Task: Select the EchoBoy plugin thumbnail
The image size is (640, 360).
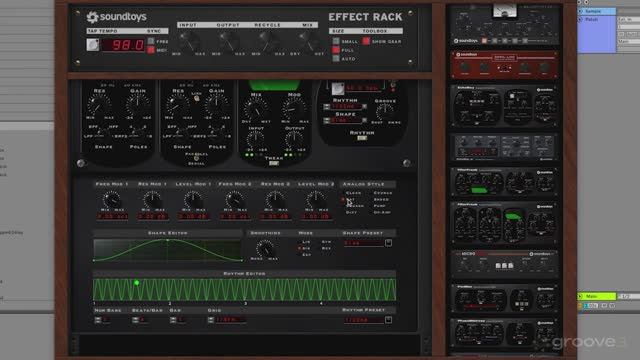Action: coord(504,105)
